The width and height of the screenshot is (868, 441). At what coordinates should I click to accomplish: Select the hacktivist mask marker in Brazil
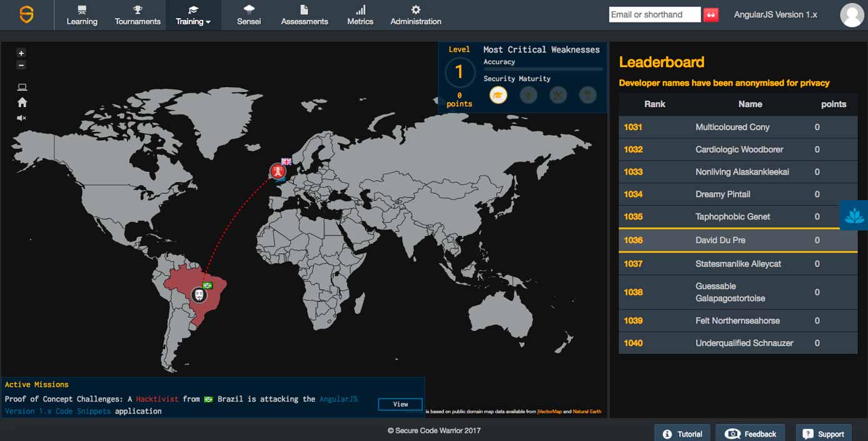[x=199, y=295]
